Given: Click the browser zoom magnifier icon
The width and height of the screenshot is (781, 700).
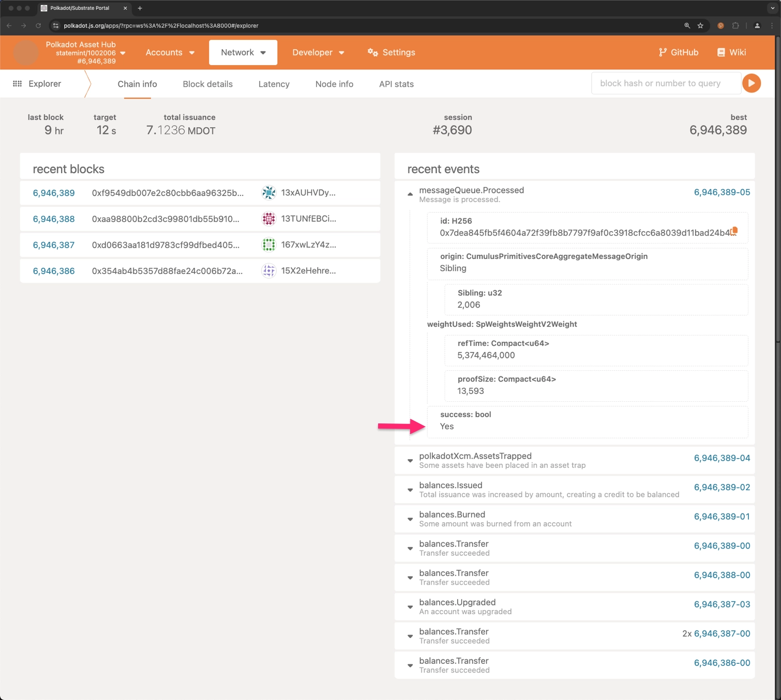Looking at the screenshot, I should (x=687, y=25).
